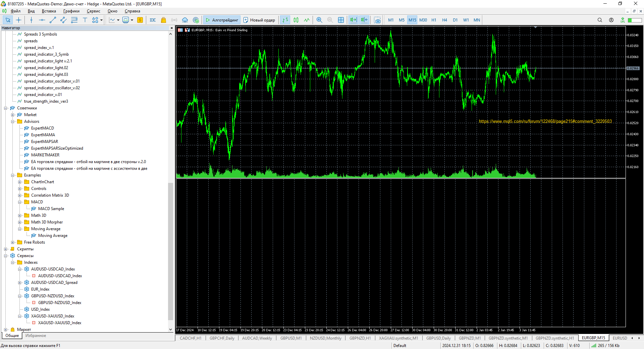
Task: Collapse the Advisors folder
Action: point(13,121)
